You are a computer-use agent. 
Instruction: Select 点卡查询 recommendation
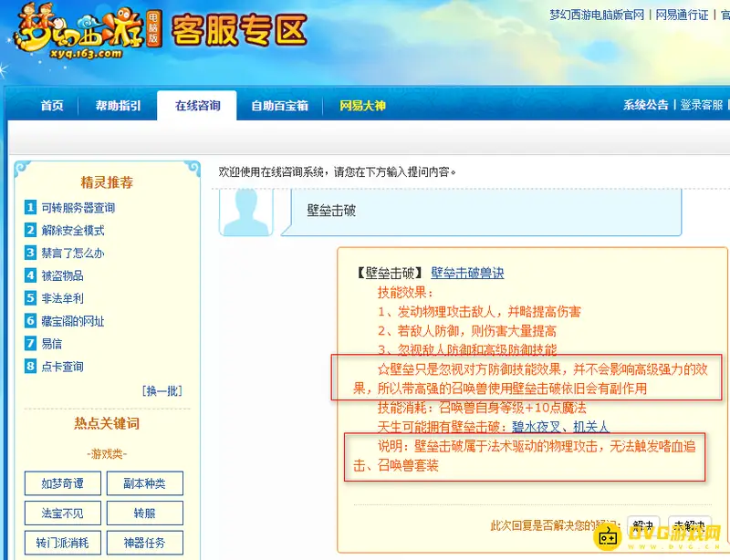(x=62, y=367)
